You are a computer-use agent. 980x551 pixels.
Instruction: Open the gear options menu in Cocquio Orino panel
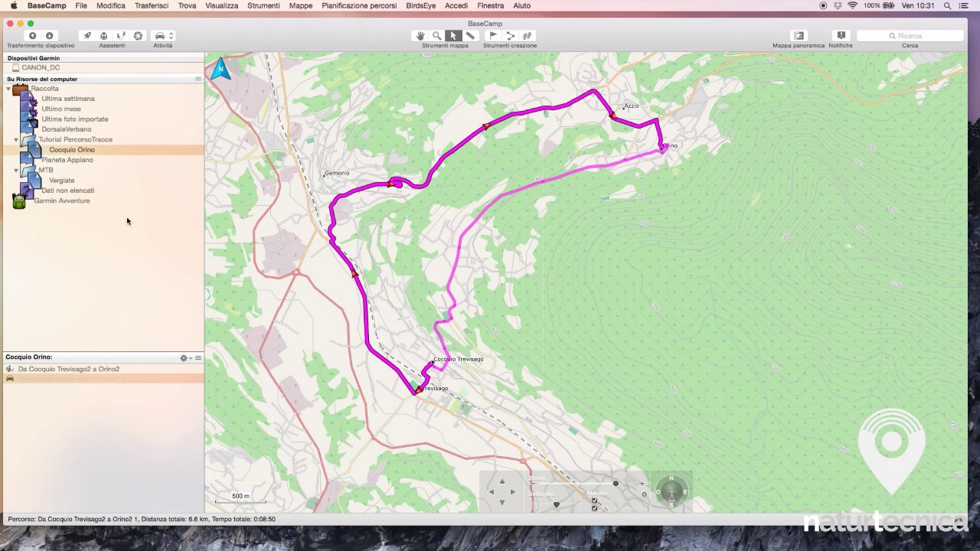[x=185, y=358]
